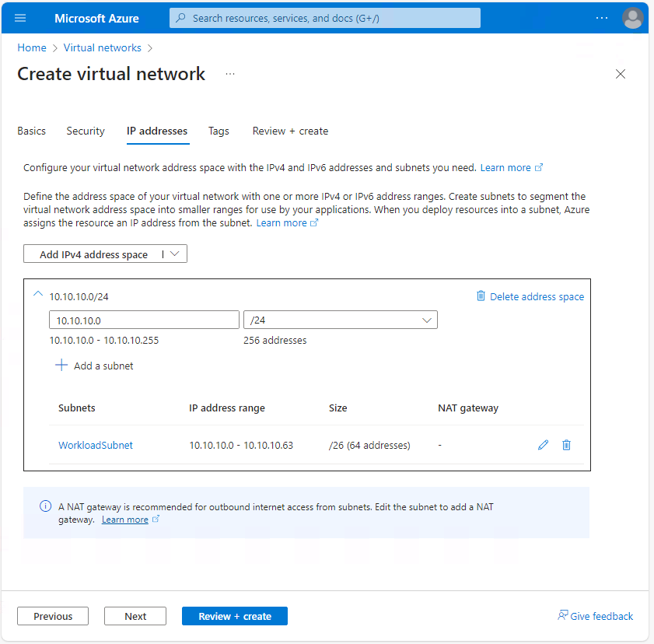Open the ellipsis menu in the top blue bar
654x644 pixels.
click(x=601, y=17)
